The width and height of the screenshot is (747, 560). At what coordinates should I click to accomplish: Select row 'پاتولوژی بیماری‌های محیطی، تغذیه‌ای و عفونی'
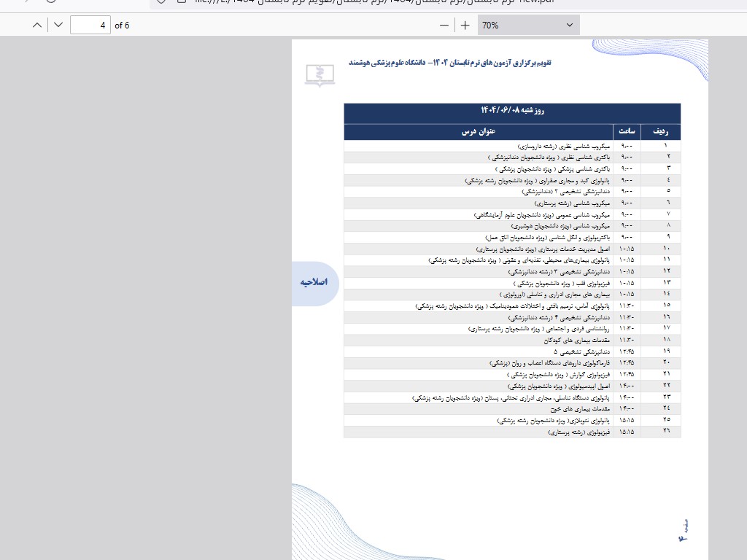pos(512,260)
